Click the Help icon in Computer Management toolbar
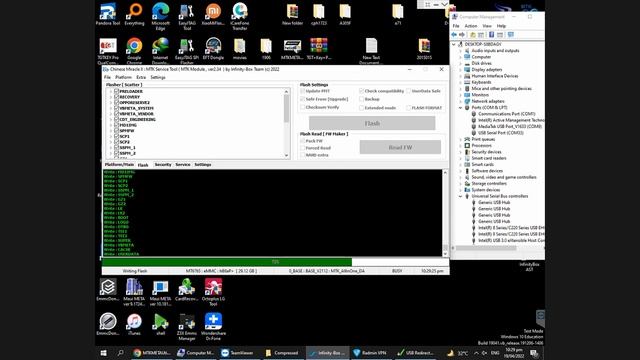 point(491,35)
